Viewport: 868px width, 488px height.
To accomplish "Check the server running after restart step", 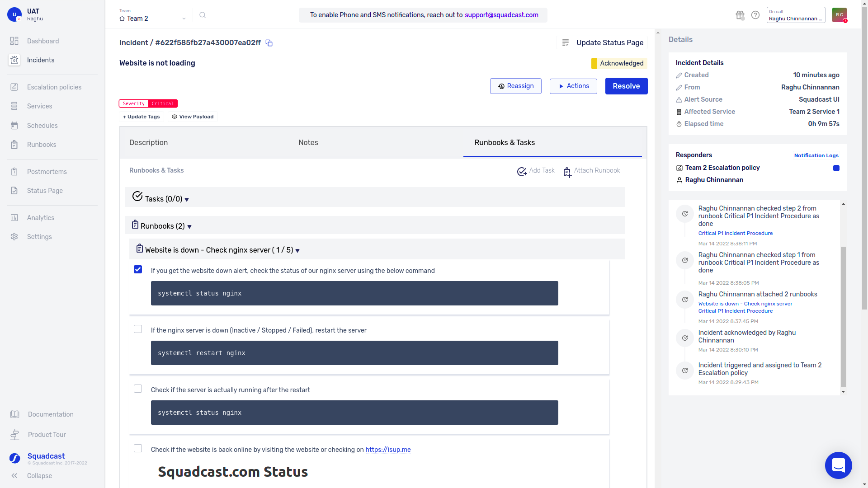I will [x=138, y=389].
